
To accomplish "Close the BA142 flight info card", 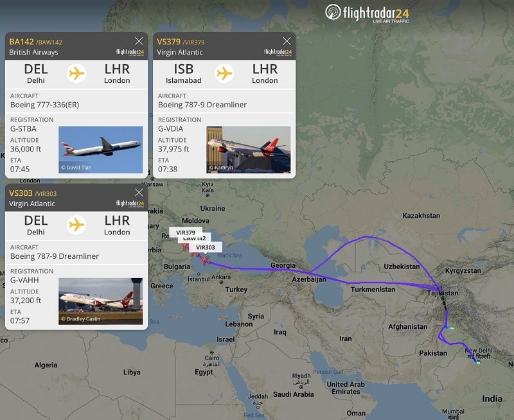I will 139,41.
